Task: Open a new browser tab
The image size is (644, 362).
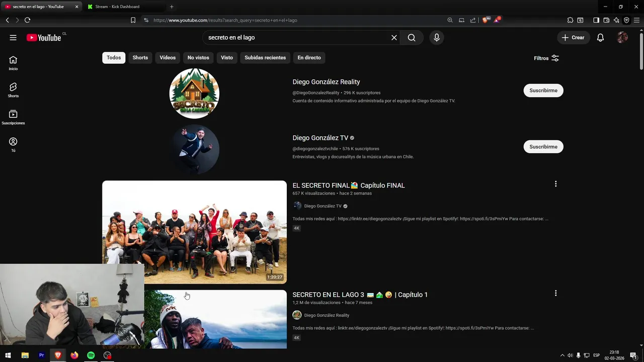Action: [172, 7]
